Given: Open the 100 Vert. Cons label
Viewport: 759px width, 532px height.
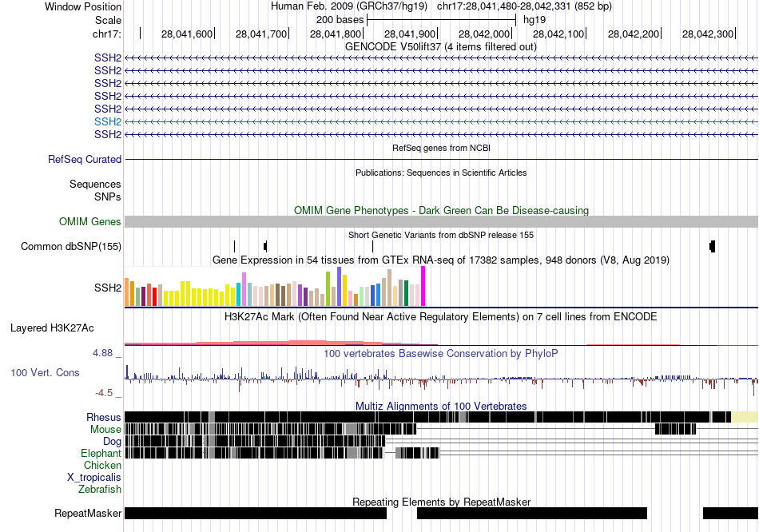Looking at the screenshot, I should (x=45, y=373).
